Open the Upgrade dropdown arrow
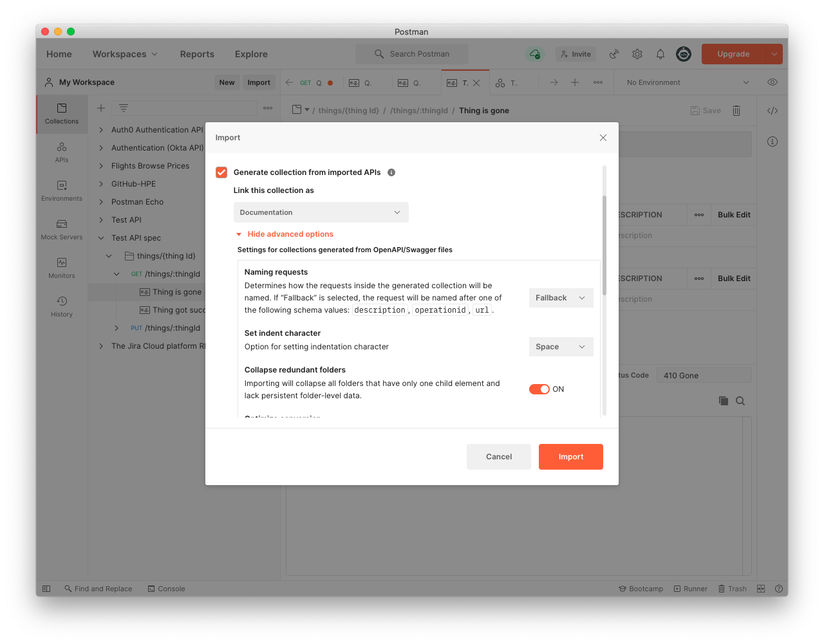Screen dimensions: 824x644 pos(774,54)
